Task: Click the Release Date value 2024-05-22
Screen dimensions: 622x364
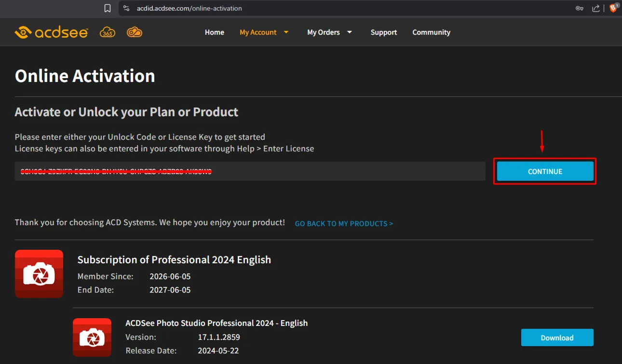Action: [x=218, y=351]
